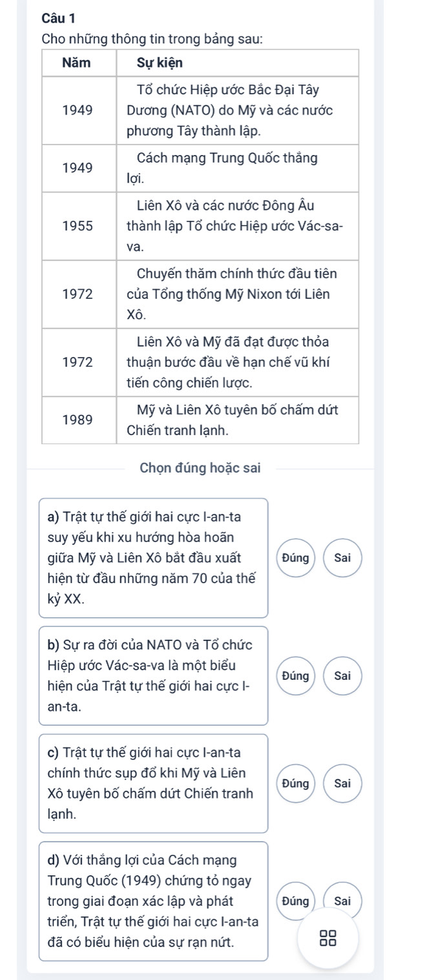The height and width of the screenshot is (980, 438).
Task: Pick Đúng for statement d) on Trung Quốc
Action: 294,901
